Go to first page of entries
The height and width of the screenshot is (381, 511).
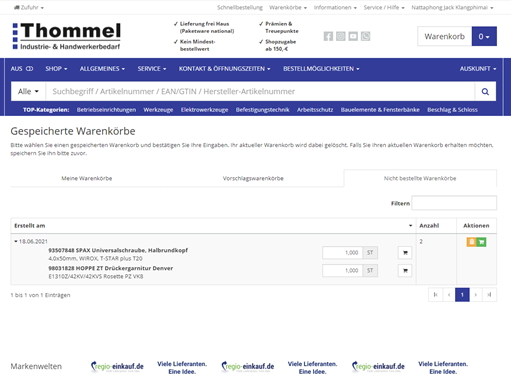(x=435, y=295)
